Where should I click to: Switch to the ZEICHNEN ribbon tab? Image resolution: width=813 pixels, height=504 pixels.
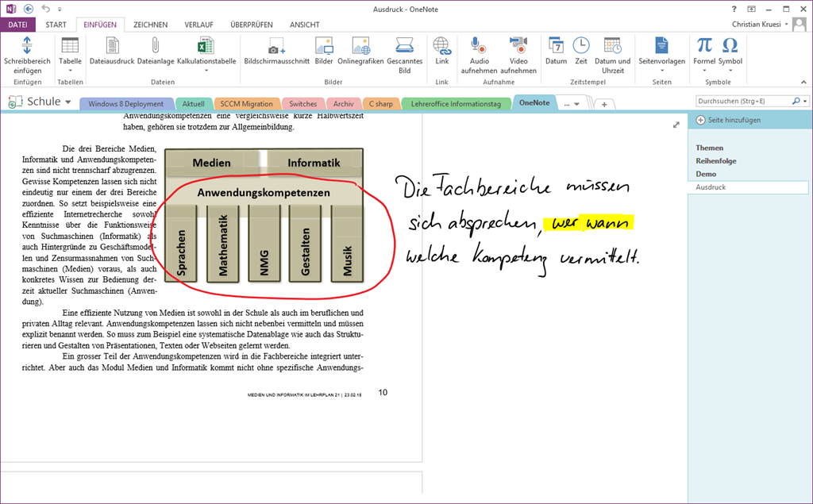pyautogui.click(x=150, y=25)
